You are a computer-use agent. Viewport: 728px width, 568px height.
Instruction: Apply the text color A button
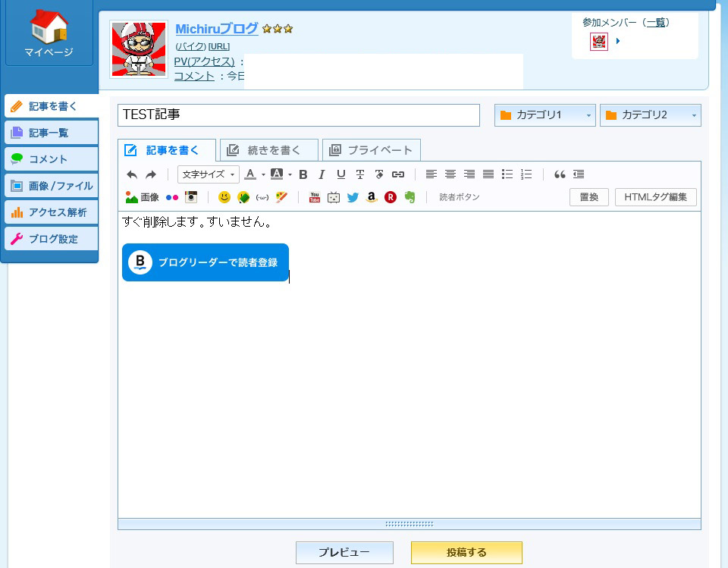[x=250, y=174]
